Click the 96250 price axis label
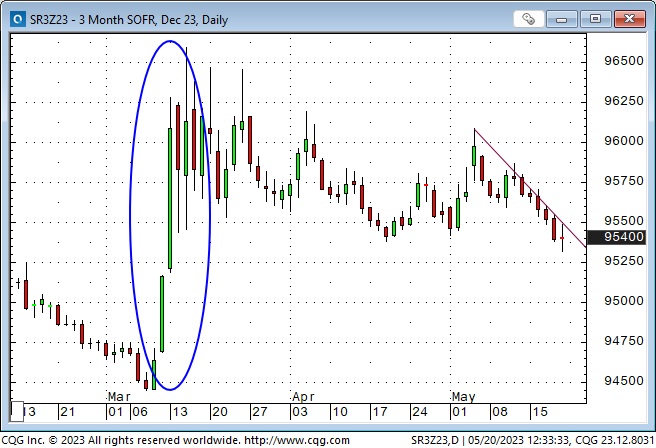Viewport: 656px width, 448px height. click(x=624, y=101)
